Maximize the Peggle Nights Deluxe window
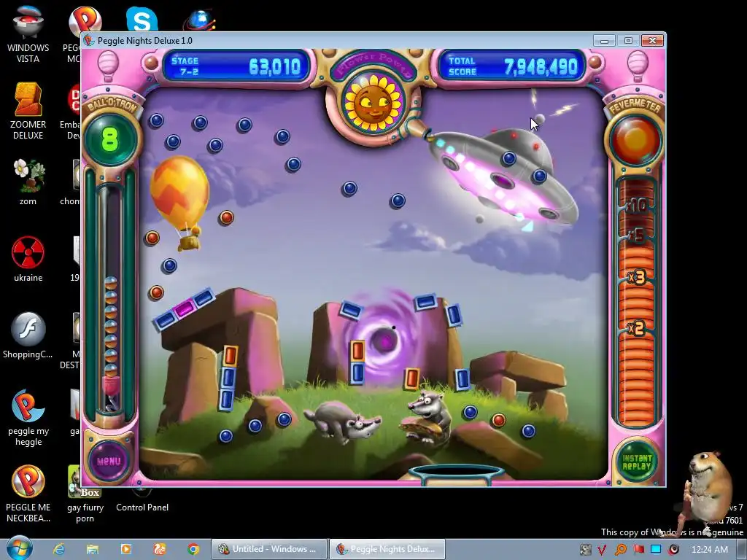 628,41
